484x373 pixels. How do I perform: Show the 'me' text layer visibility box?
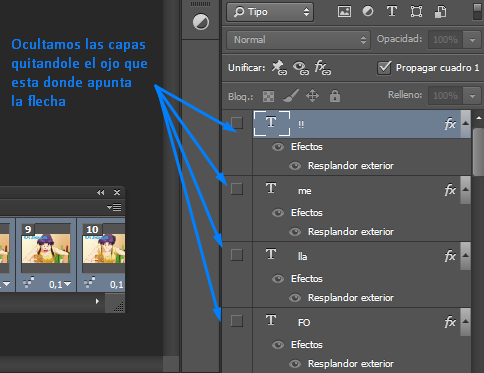[237, 189]
